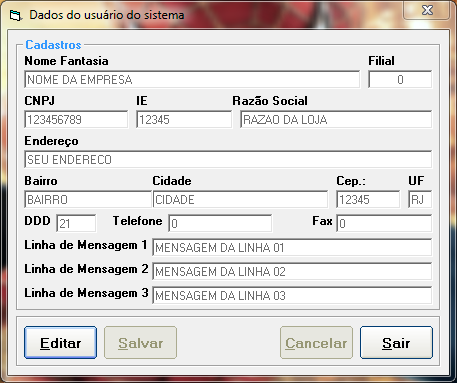Viewport: 457px width, 383px height.
Task: Click the DDD field with 21
Action: pos(76,223)
